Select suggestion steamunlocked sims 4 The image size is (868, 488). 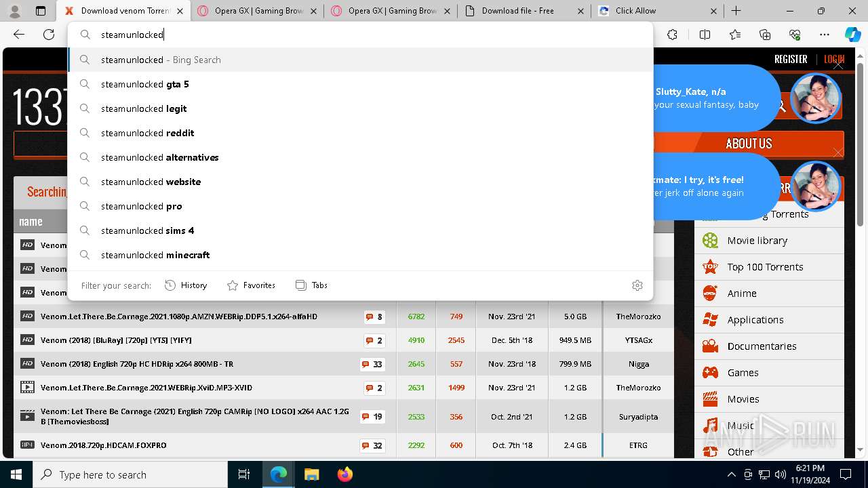pos(360,230)
